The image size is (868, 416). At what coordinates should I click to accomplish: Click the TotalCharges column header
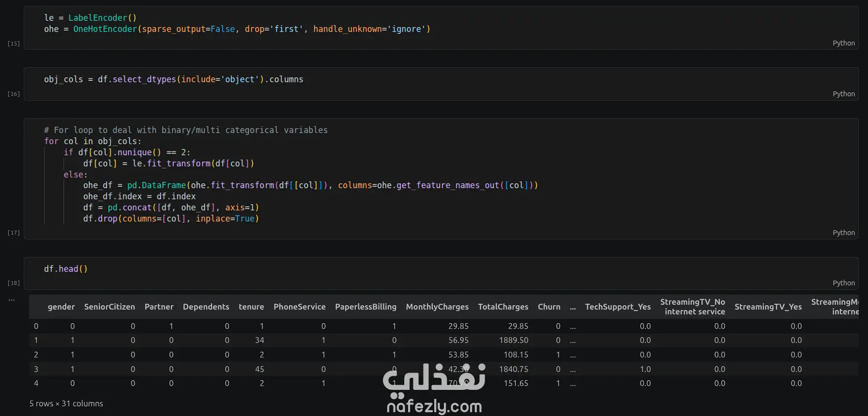point(503,307)
